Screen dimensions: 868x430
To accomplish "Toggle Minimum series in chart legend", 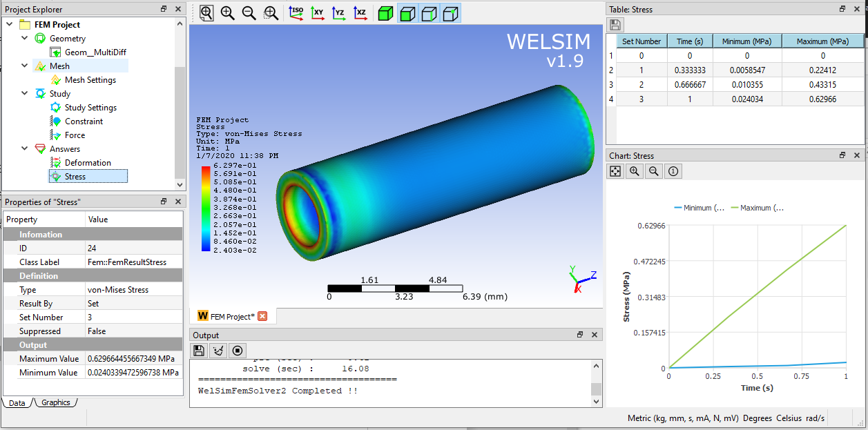I will point(699,208).
